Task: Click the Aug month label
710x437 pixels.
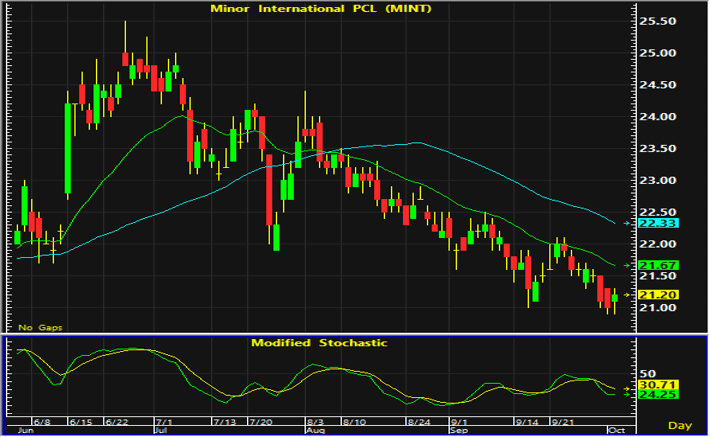Action: [x=315, y=430]
